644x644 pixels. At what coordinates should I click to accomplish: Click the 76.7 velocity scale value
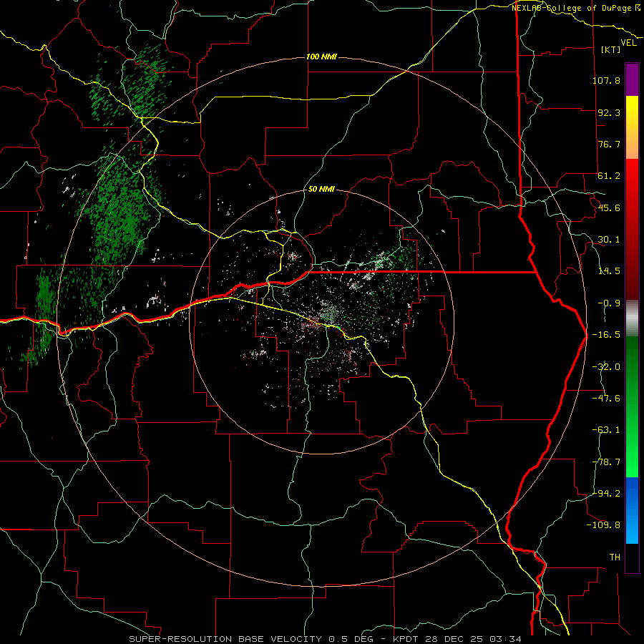[609, 144]
